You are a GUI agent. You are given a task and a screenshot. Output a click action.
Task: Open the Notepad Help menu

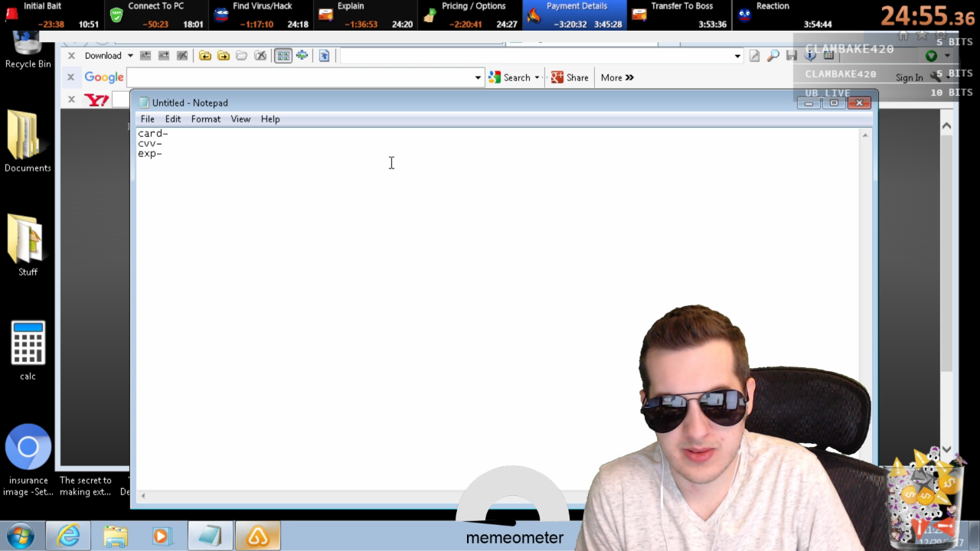click(x=270, y=119)
